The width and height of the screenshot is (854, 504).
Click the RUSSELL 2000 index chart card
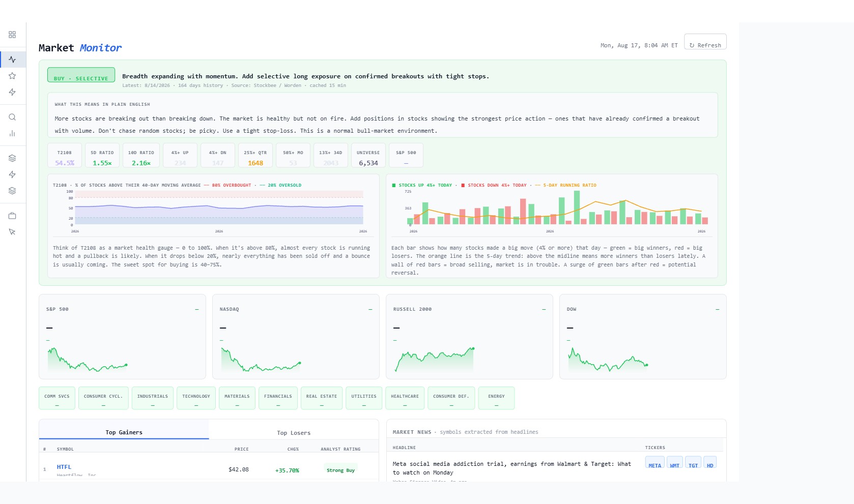pos(469,337)
